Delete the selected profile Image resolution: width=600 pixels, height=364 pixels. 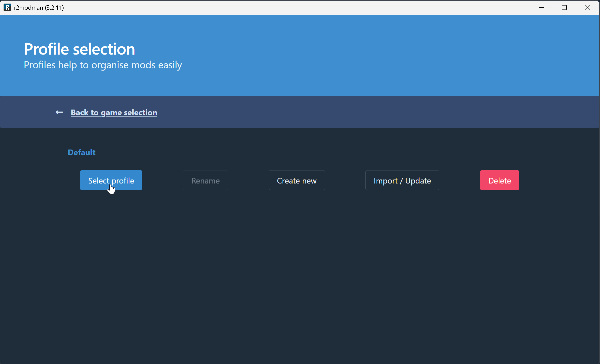(x=499, y=180)
